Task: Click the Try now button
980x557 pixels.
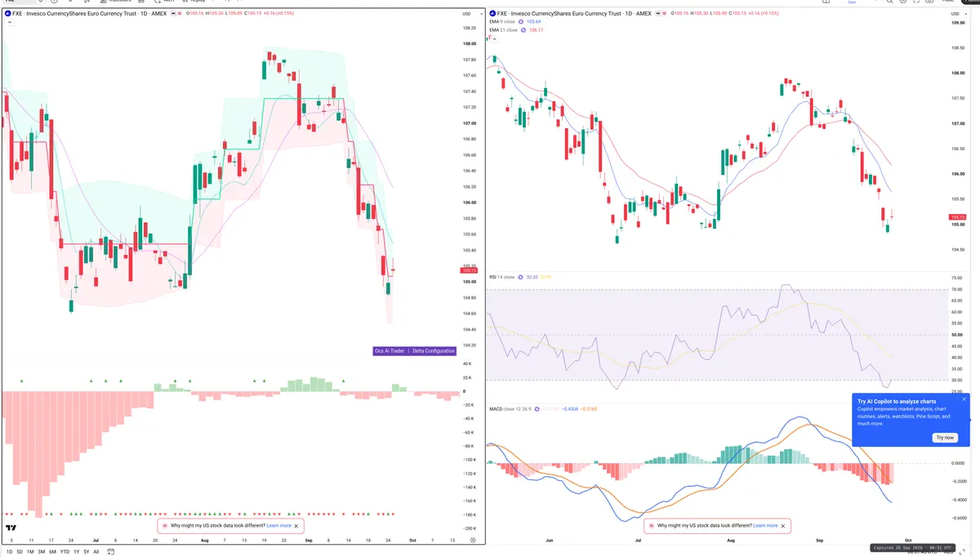Action: (945, 438)
